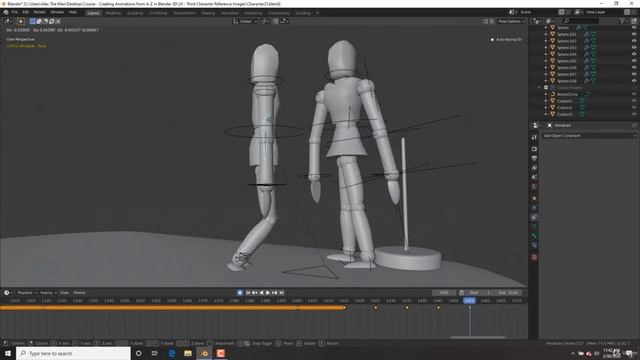The width and height of the screenshot is (640, 360).
Task: Click the End frame field in timeline
Action: 508,293
